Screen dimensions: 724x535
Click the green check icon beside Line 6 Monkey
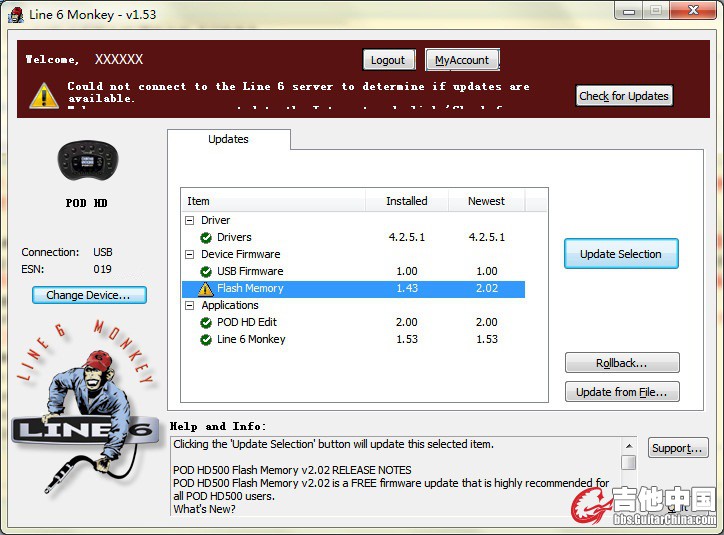click(x=206, y=340)
